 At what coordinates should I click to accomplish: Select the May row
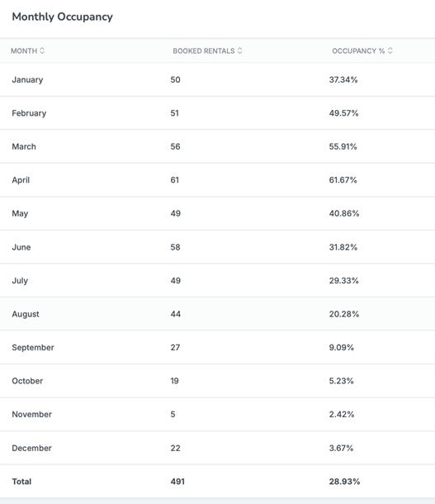click(217, 213)
